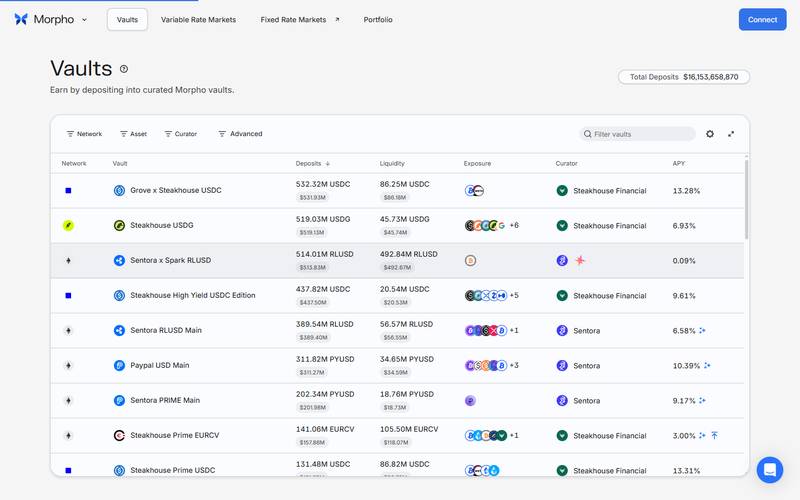Click the +6 exposure count for Steakhouse USDG
Image resolution: width=800 pixels, height=500 pixels.
point(514,225)
